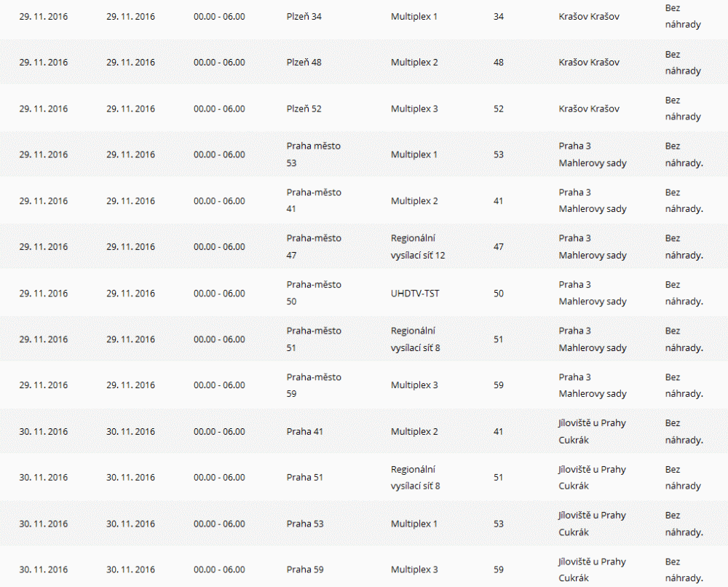Screen dimensions: 728x587
Task: Select the Praha-město 59 transmitter cell
Action: (x=314, y=385)
